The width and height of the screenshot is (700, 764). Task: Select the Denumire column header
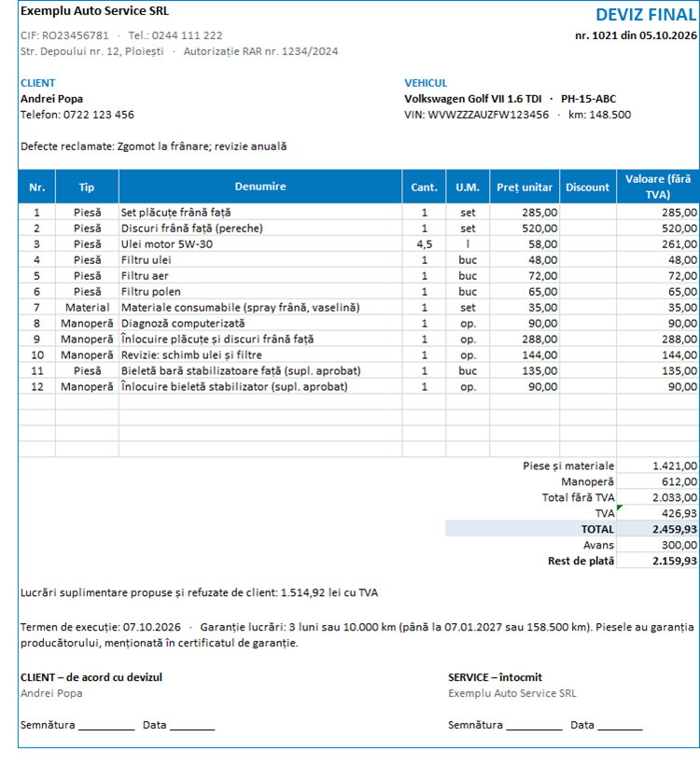260,187
